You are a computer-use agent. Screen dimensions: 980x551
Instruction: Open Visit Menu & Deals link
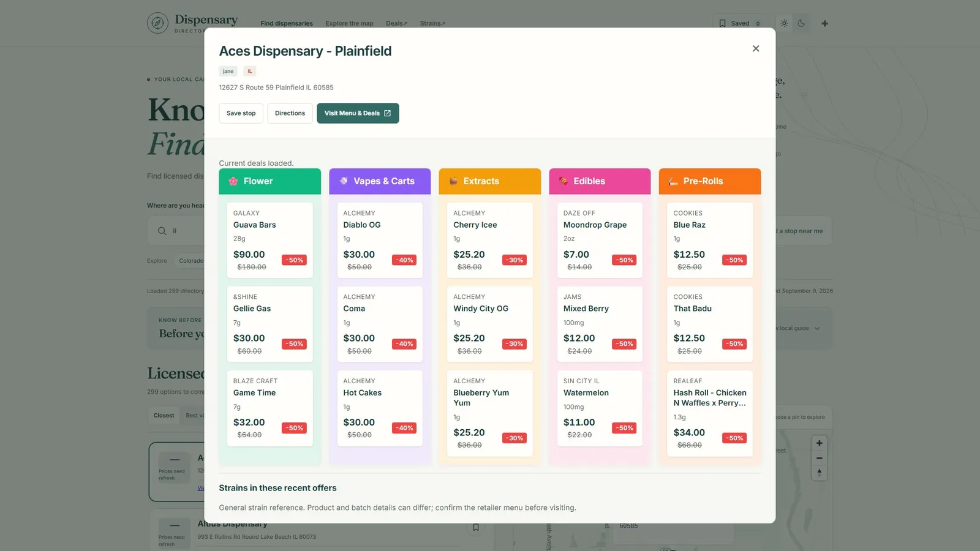click(358, 113)
